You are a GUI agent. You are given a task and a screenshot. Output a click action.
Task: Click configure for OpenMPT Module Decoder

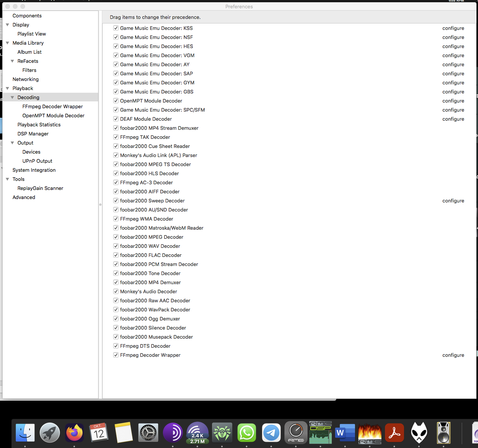[453, 101]
